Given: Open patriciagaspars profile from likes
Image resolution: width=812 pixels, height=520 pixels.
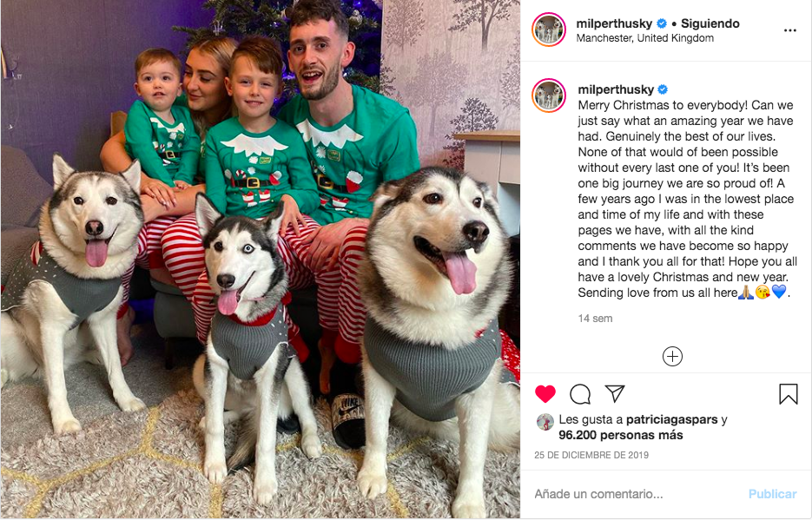Looking at the screenshot, I should click(671, 419).
